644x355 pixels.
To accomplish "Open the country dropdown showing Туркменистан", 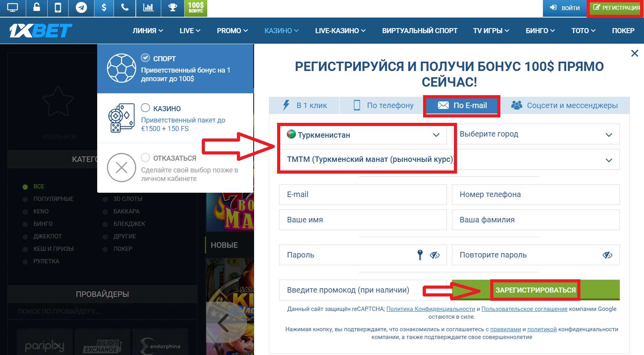I will click(363, 135).
